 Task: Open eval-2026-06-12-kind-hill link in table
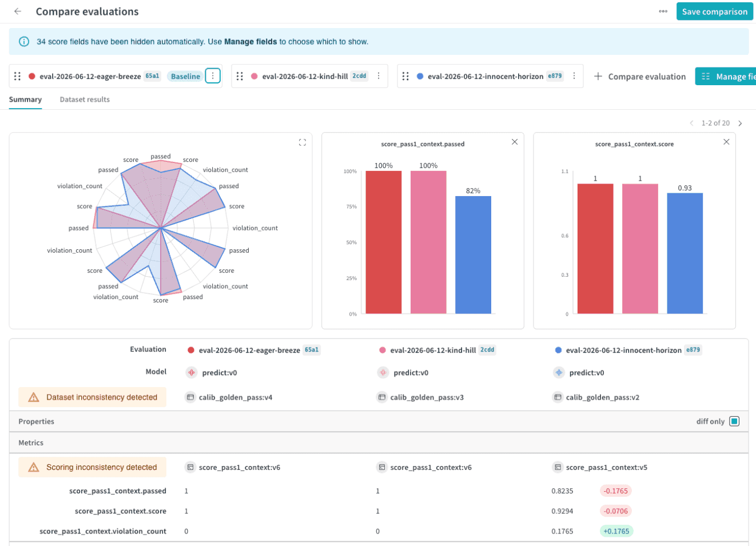tap(433, 350)
